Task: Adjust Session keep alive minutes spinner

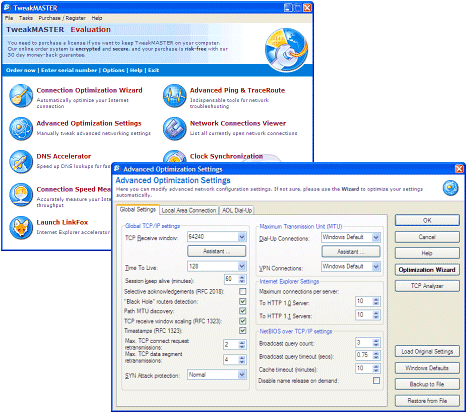Action: [242, 279]
